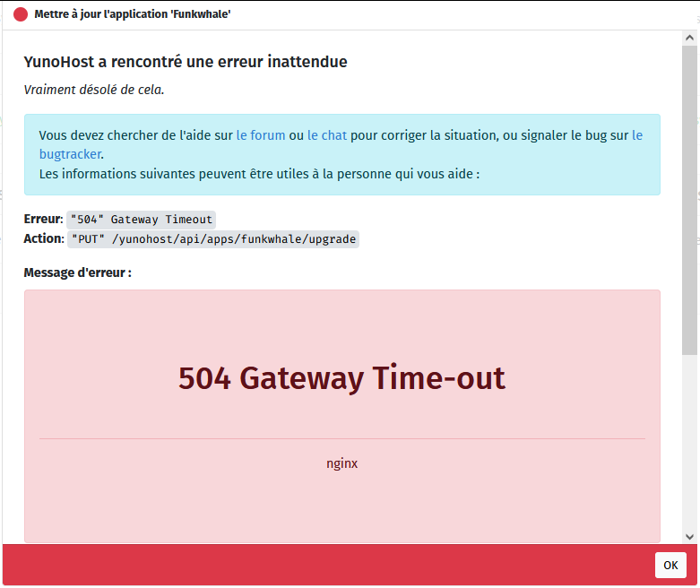Click 'YunoHost a rencontré une erreur inattendue' heading
This screenshot has width=700, height=588.
pyautogui.click(x=186, y=62)
